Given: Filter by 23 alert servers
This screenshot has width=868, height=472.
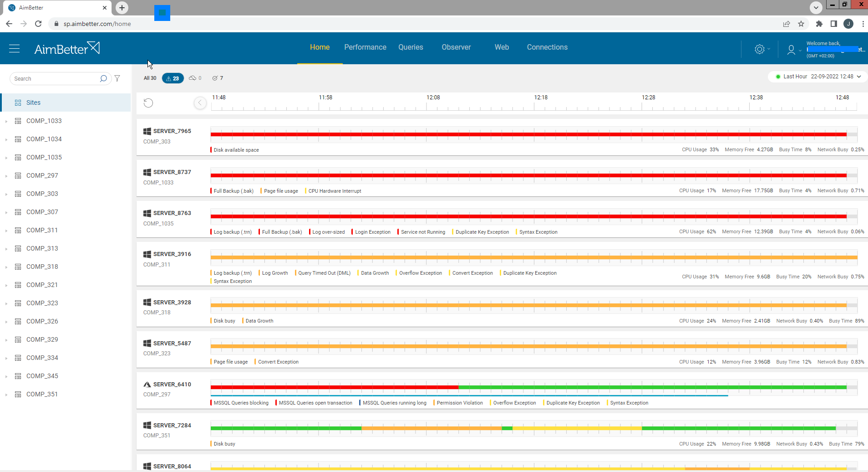Looking at the screenshot, I should (x=173, y=78).
